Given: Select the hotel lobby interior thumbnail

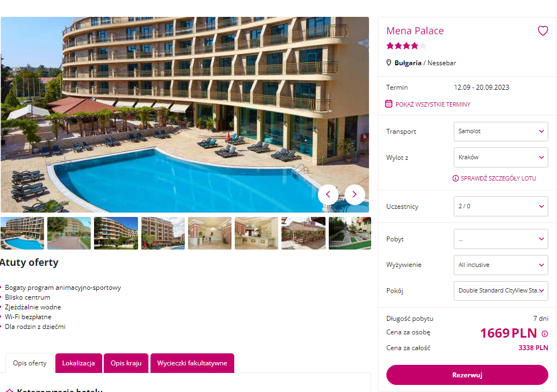Looking at the screenshot, I should click(x=210, y=233).
